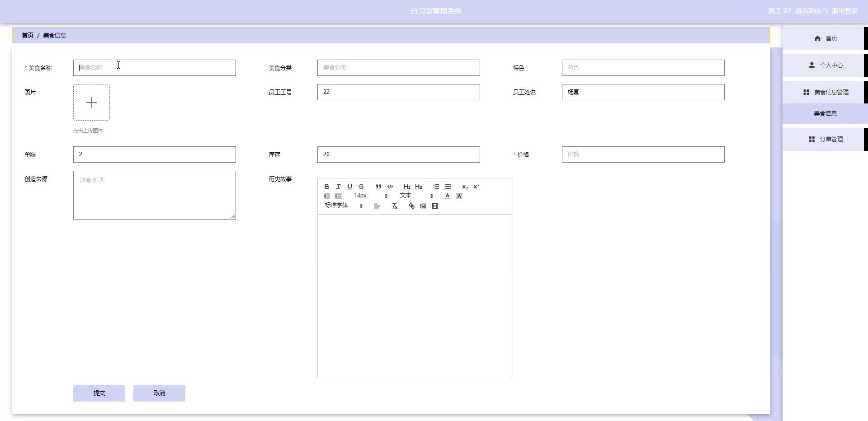Toggle italic formatting in the editor
This screenshot has width=868, height=421.
click(x=338, y=187)
